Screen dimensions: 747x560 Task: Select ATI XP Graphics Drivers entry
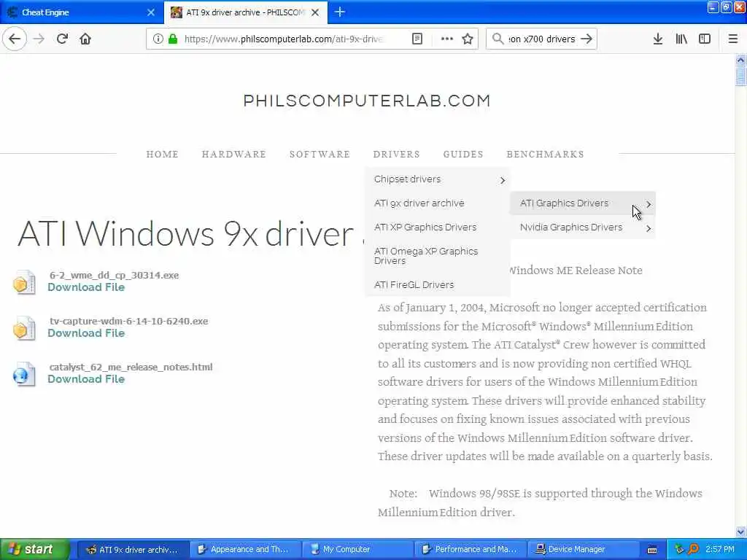438,227
